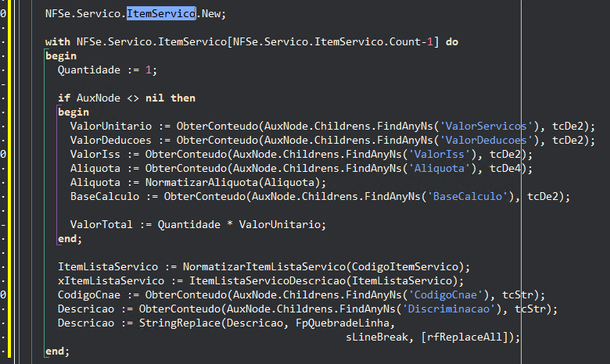The image size is (610, 364).
Task: Click the 'begin' after the with statement
Action: click(x=61, y=56)
